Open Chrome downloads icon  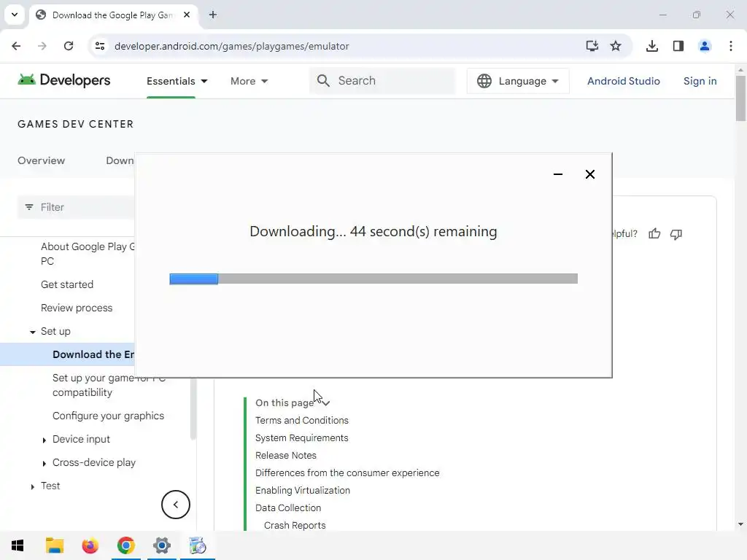651,46
